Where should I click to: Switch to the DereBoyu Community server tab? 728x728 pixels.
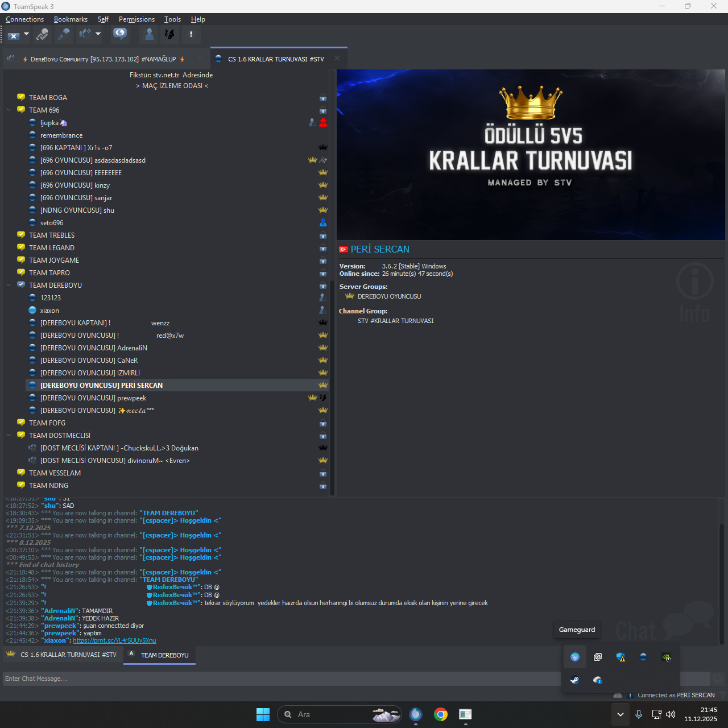pyautogui.click(x=102, y=59)
